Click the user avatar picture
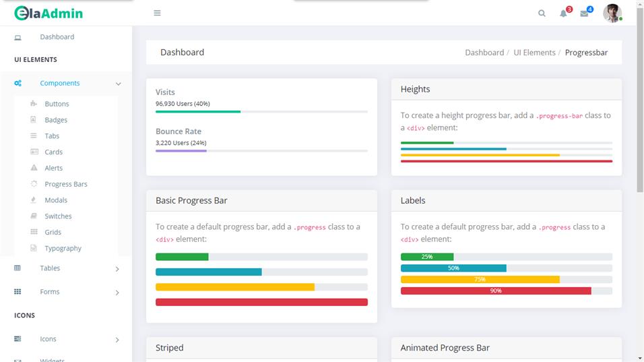 [x=612, y=13]
